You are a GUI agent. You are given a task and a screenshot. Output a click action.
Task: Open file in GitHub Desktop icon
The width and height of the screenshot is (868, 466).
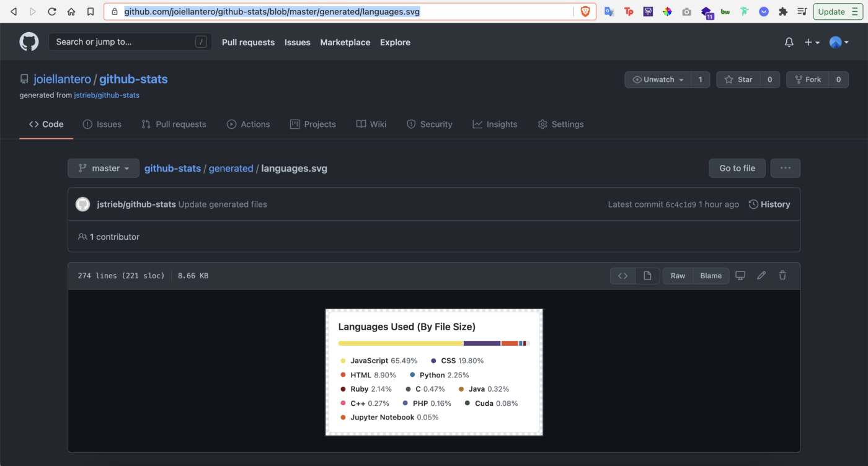coord(740,276)
